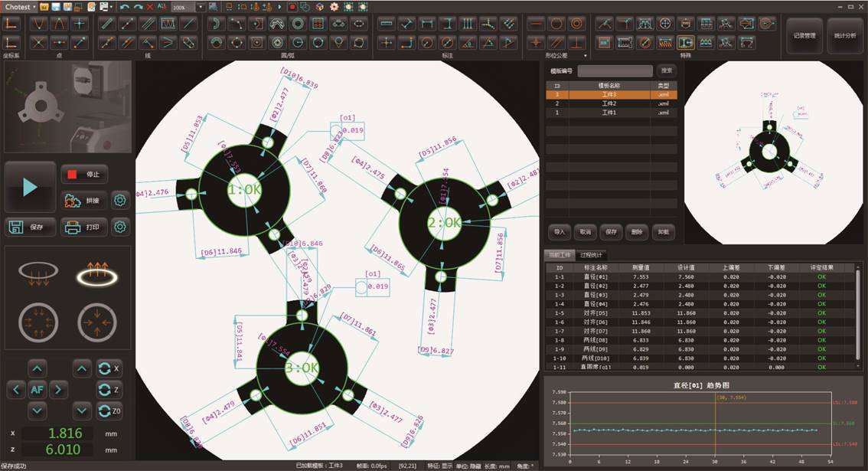
Task: Select template row 工件3
Action: click(611, 95)
